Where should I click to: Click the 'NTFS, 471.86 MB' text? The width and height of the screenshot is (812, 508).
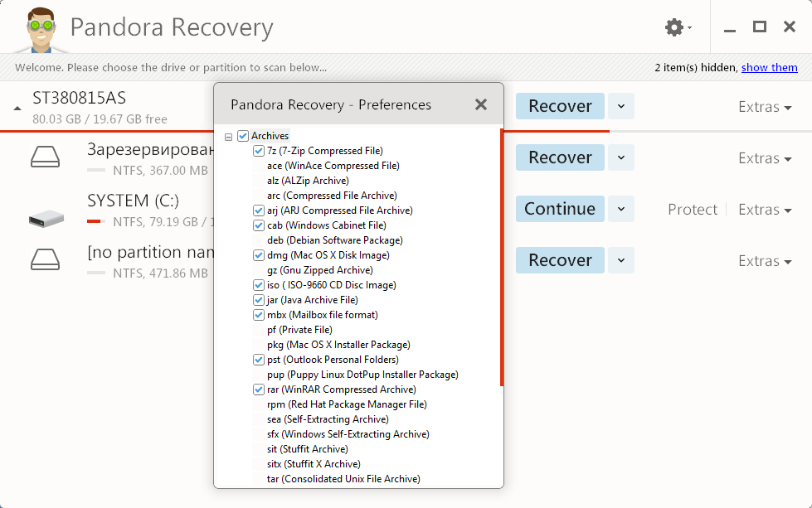[x=161, y=273]
